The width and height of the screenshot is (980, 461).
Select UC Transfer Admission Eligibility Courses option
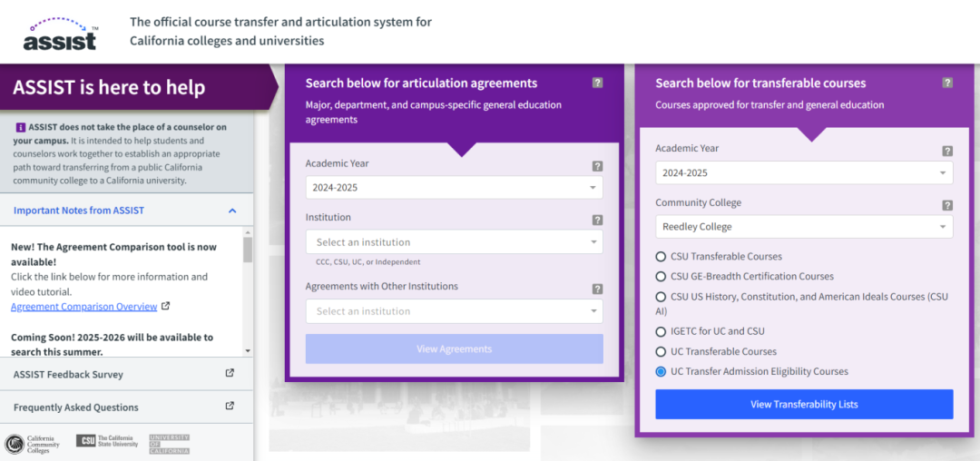[x=661, y=371]
